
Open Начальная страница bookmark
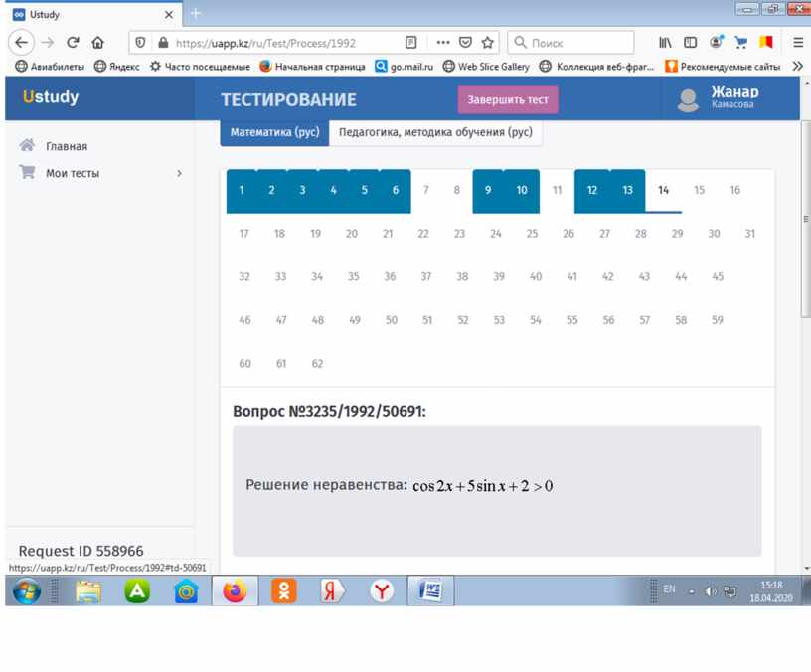(x=312, y=67)
